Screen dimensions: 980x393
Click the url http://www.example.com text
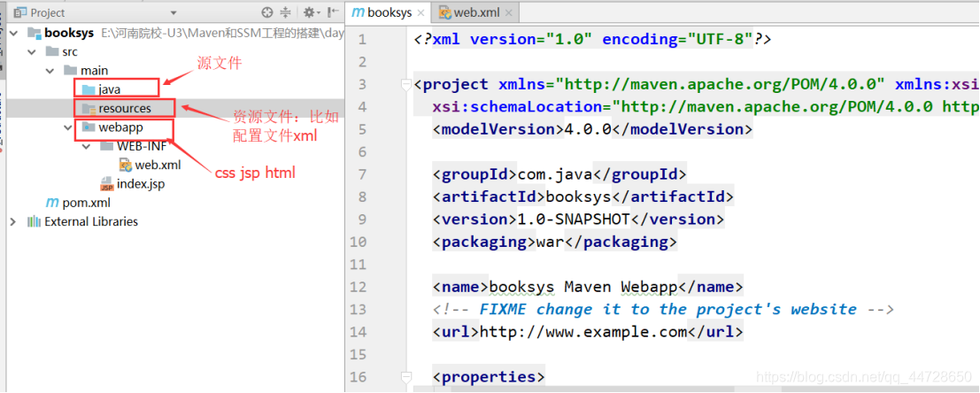(x=583, y=332)
